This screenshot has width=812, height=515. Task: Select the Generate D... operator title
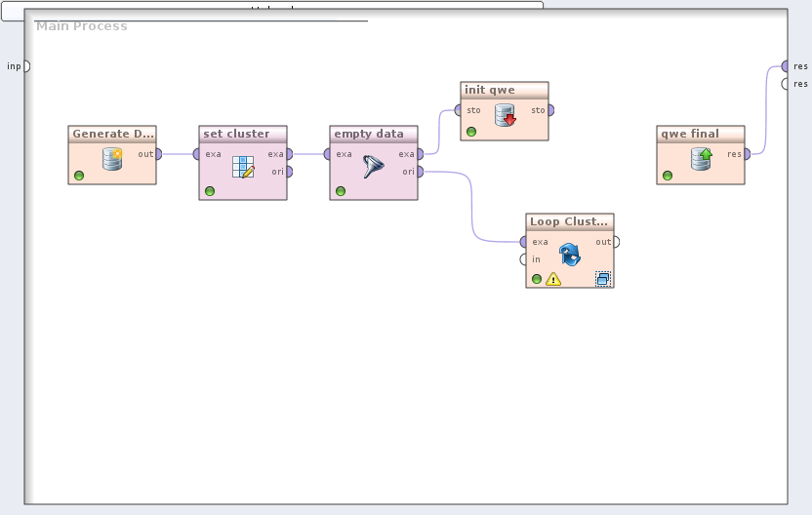pos(113,134)
